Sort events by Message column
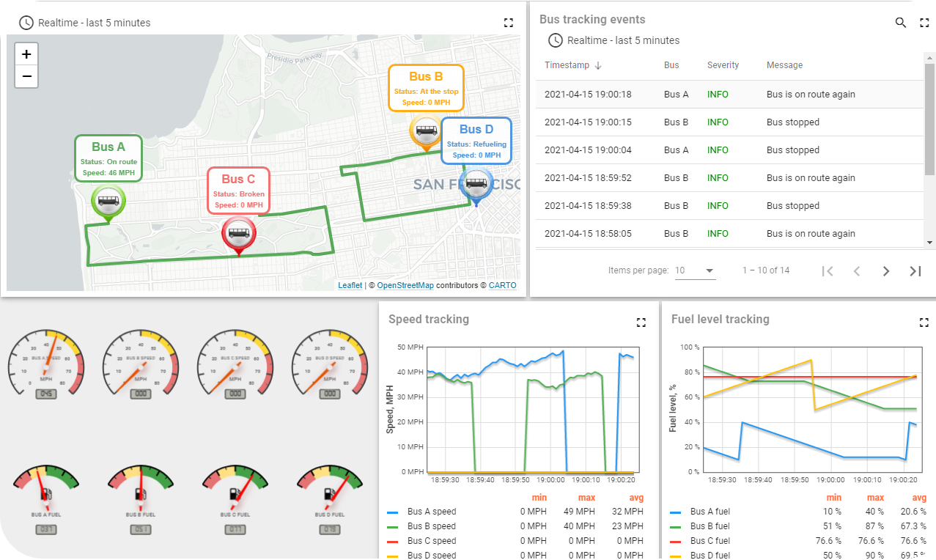This screenshot has height=560, width=936. [784, 65]
